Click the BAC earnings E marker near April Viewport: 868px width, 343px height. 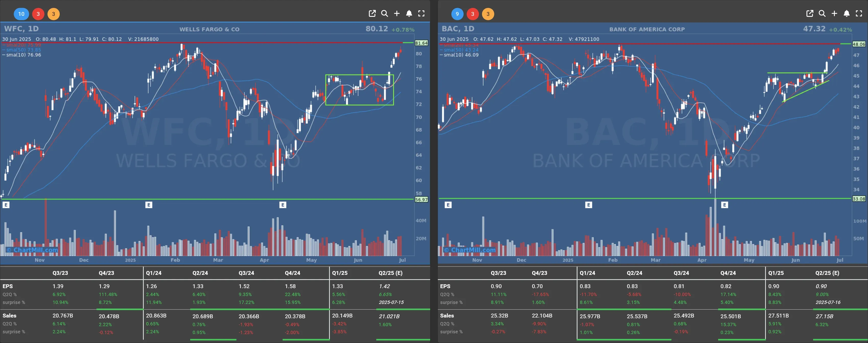pyautogui.click(x=725, y=205)
